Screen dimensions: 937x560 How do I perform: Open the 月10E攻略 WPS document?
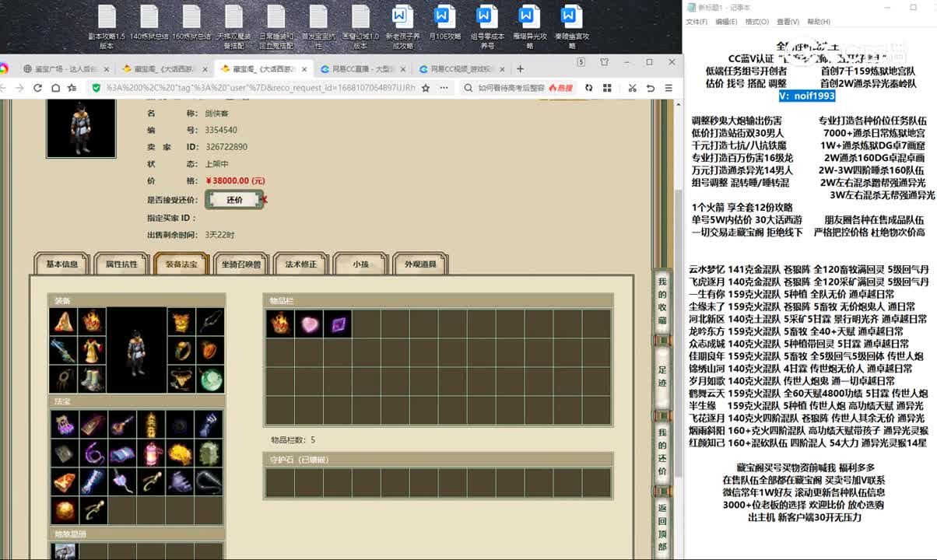pyautogui.click(x=445, y=23)
